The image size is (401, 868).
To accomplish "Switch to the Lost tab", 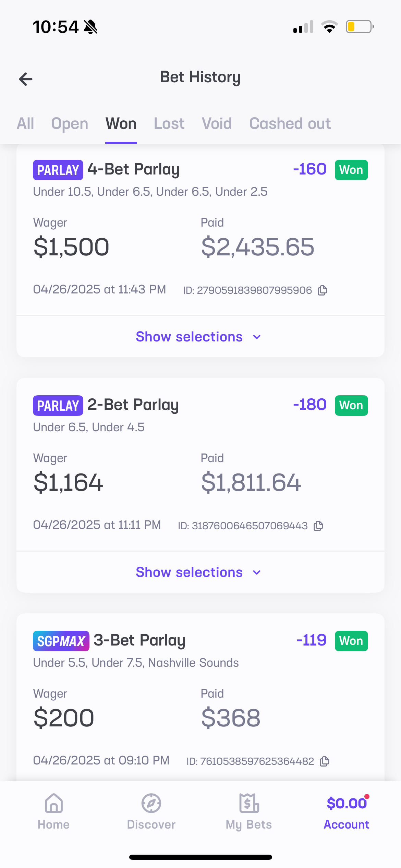I will tap(169, 123).
